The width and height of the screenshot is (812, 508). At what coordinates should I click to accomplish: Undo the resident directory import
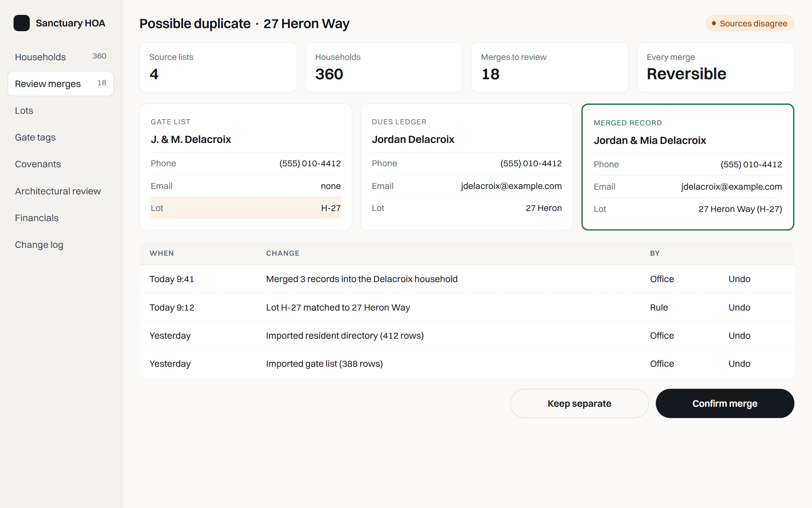click(739, 336)
